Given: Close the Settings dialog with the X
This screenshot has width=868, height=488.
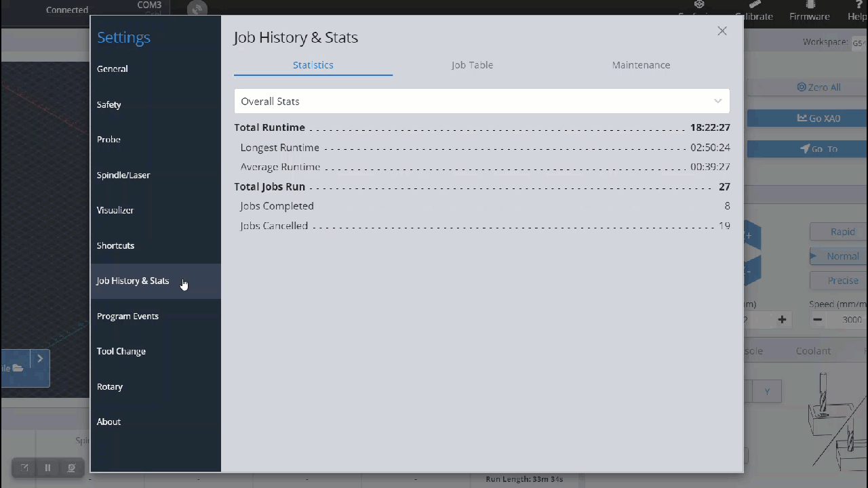Looking at the screenshot, I should point(722,31).
